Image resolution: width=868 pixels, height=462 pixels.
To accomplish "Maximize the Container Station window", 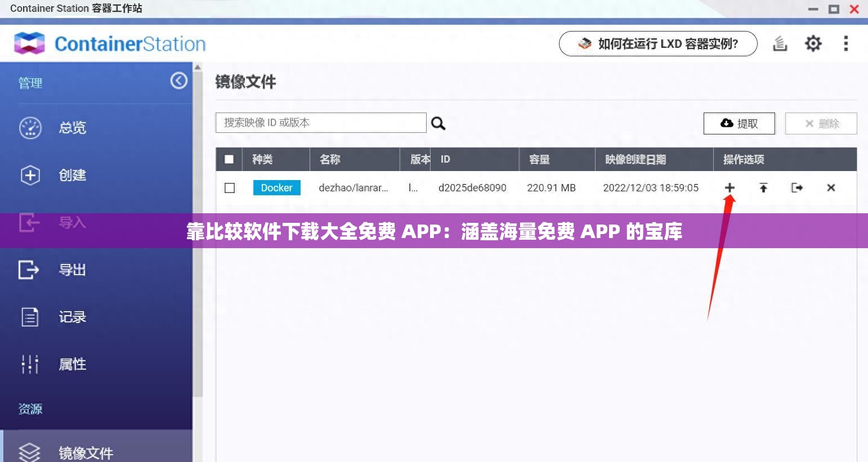I will coord(834,9).
